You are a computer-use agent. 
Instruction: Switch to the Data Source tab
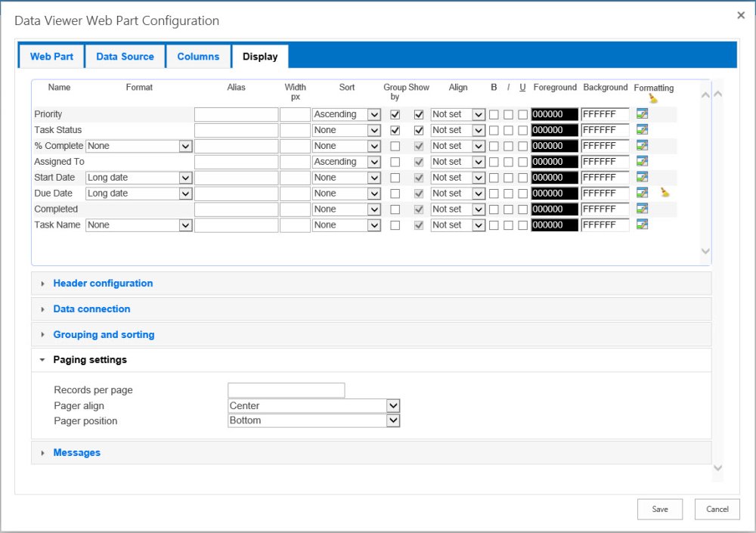click(x=125, y=56)
